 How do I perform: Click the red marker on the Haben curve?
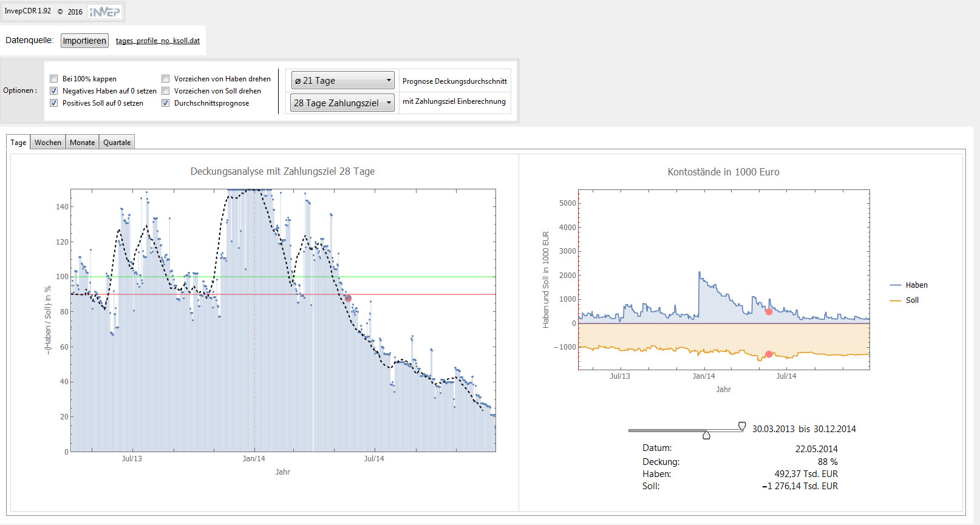tap(769, 311)
